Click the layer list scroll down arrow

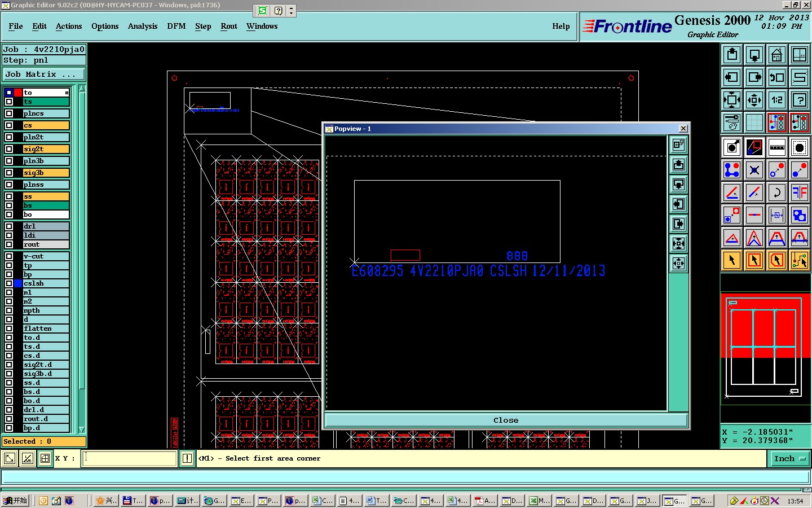pos(82,430)
